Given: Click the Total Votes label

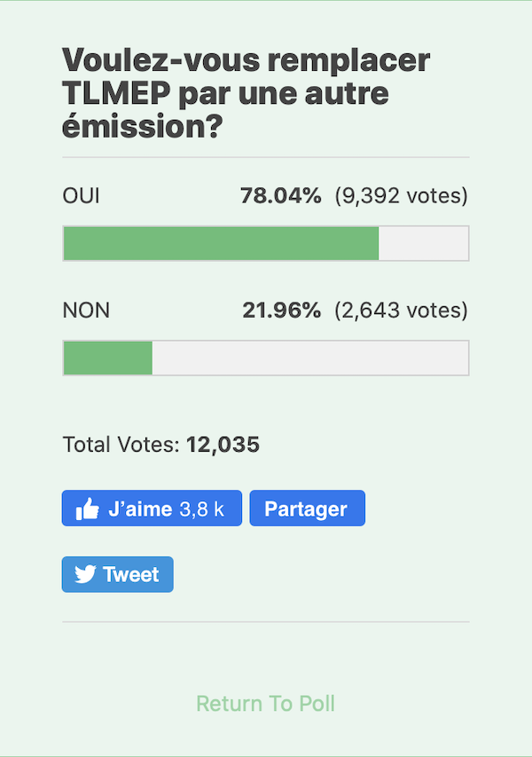Looking at the screenshot, I should point(121,445).
